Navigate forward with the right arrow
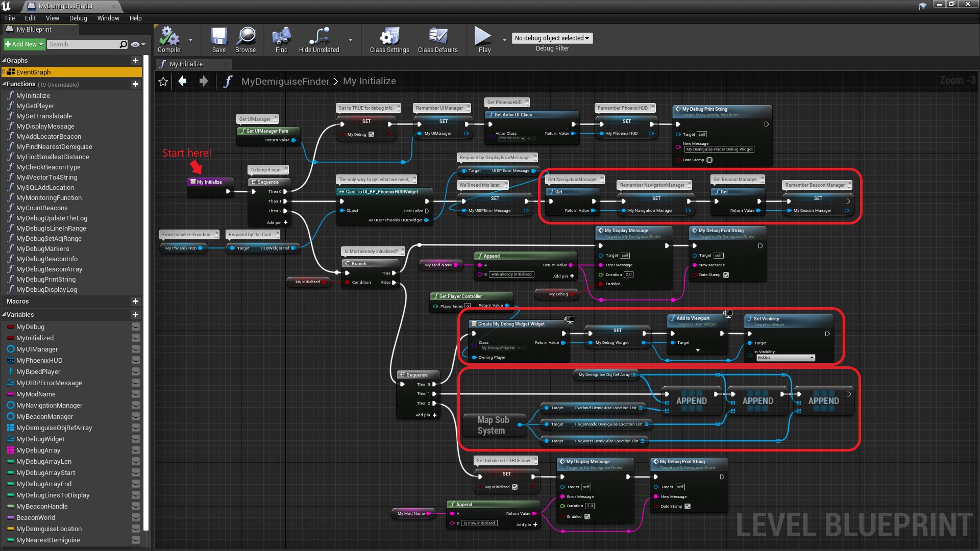The width and height of the screenshot is (980, 551). (x=203, y=81)
